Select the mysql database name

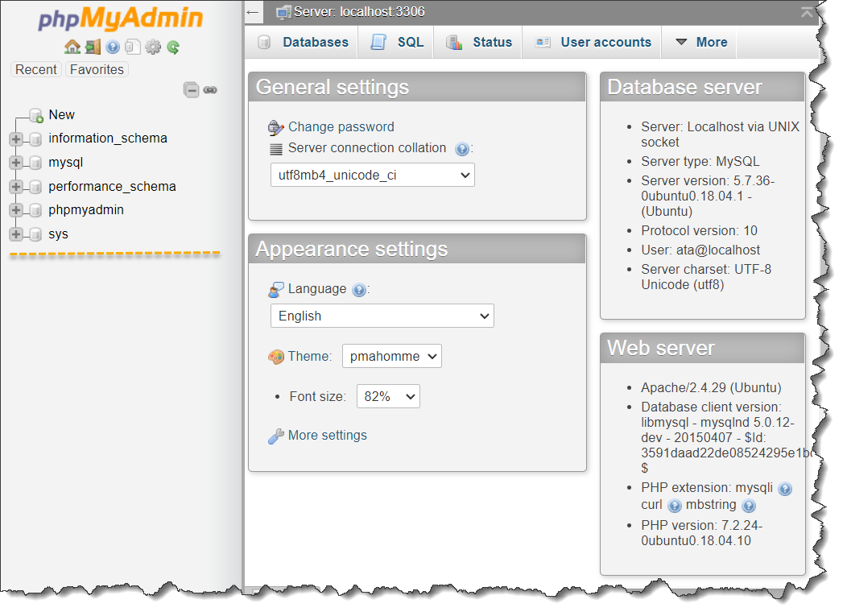66,163
